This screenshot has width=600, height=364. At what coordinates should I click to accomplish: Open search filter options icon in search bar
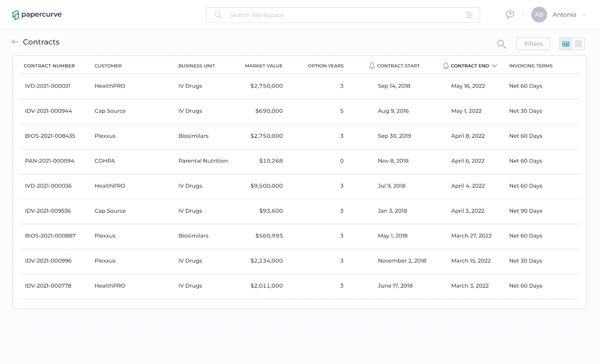[469, 15]
